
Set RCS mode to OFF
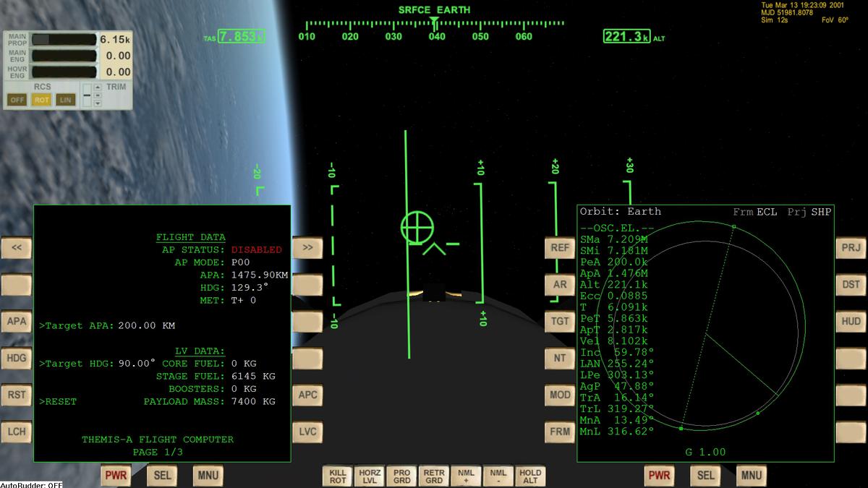(17, 100)
